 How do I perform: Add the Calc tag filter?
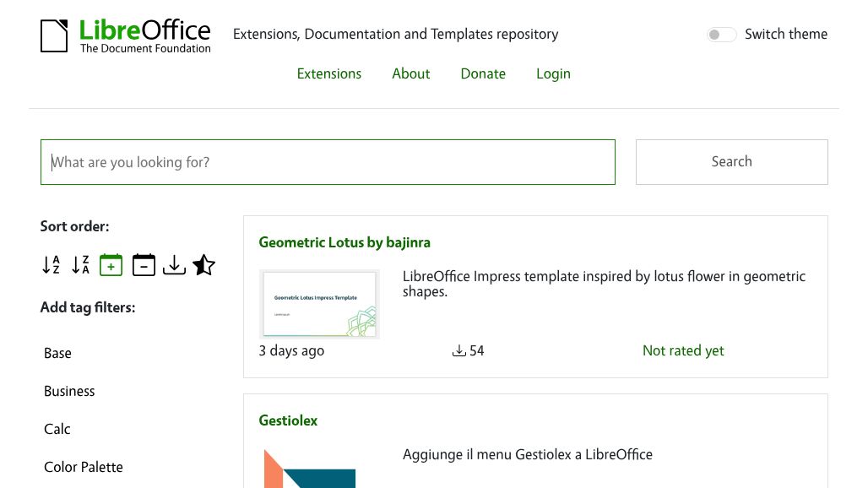(57, 429)
